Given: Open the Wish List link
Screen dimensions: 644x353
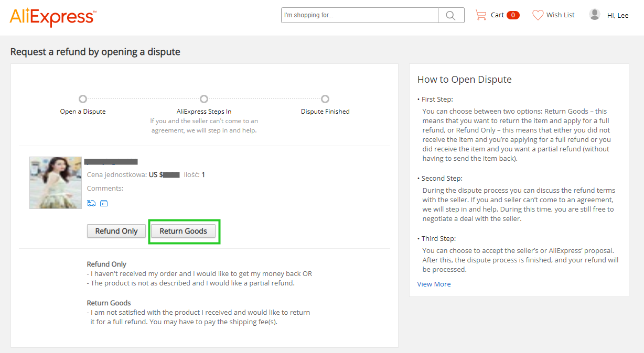Looking at the screenshot, I should tap(560, 15).
